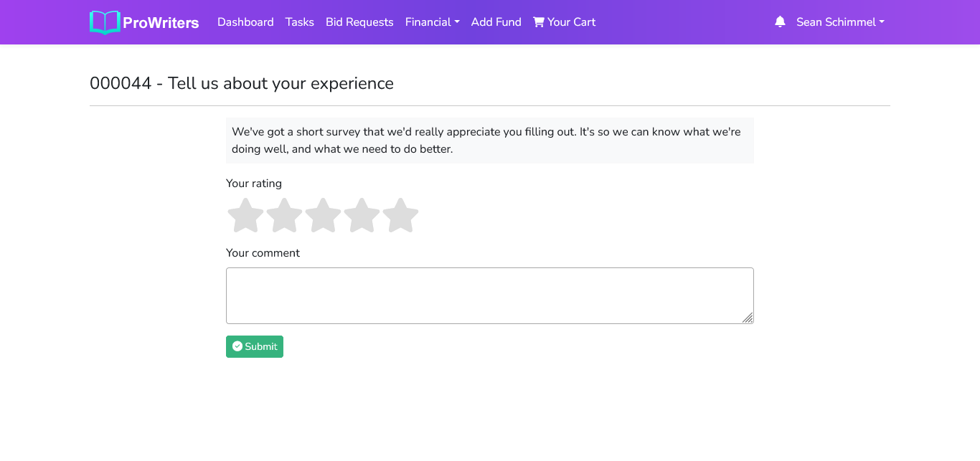The height and width of the screenshot is (461, 980).
Task: Open the Tasks menu item
Action: (x=299, y=22)
